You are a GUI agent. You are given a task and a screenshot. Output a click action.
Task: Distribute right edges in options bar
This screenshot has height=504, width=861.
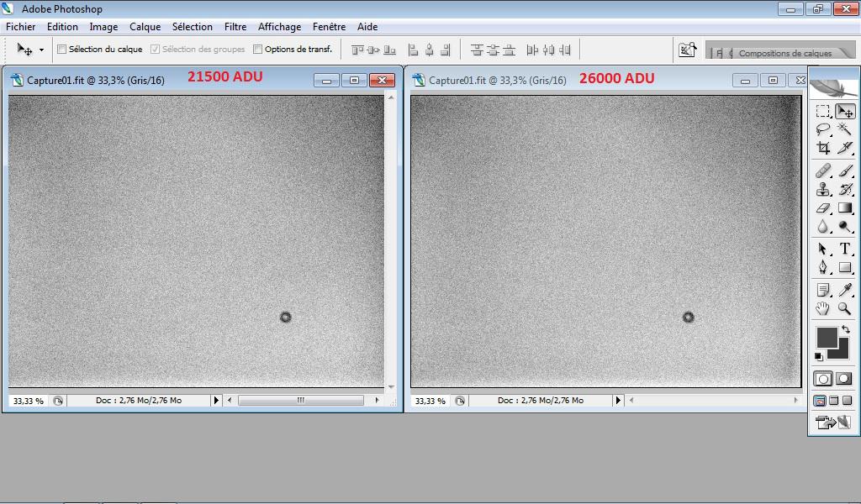pyautogui.click(x=564, y=50)
